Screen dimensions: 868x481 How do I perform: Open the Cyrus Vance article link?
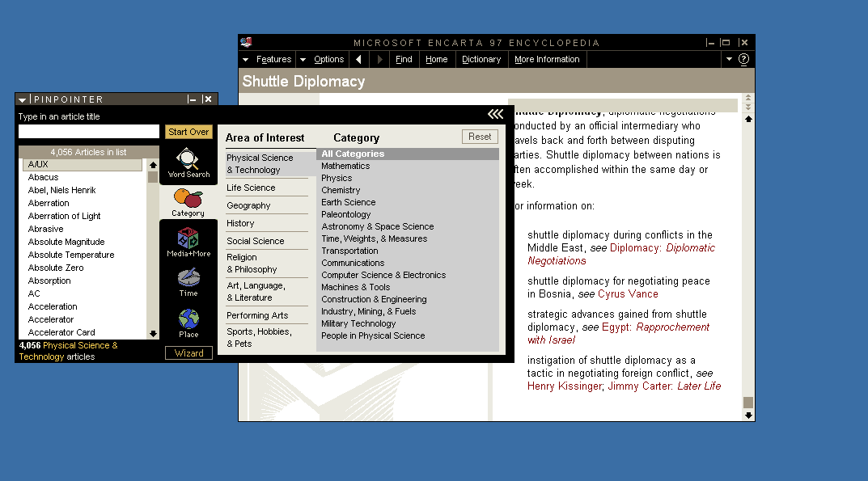[628, 294]
